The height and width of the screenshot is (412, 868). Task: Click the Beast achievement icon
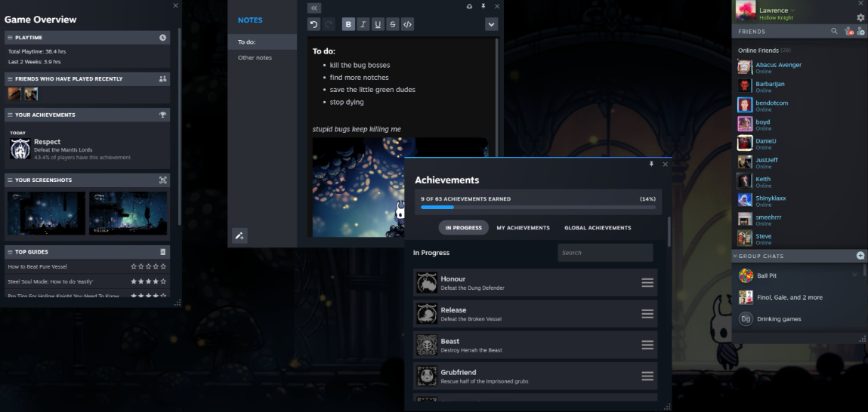coord(427,345)
